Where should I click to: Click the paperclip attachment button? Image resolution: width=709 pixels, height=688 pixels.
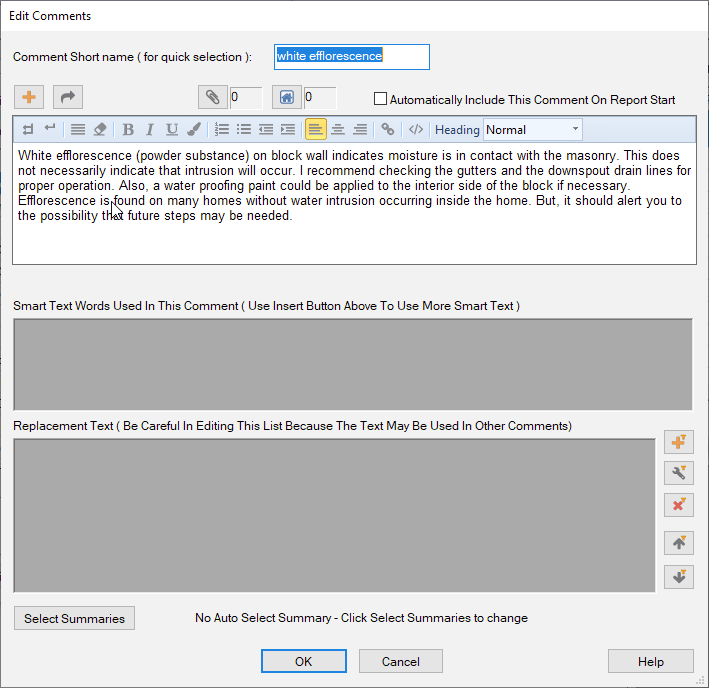click(x=213, y=97)
